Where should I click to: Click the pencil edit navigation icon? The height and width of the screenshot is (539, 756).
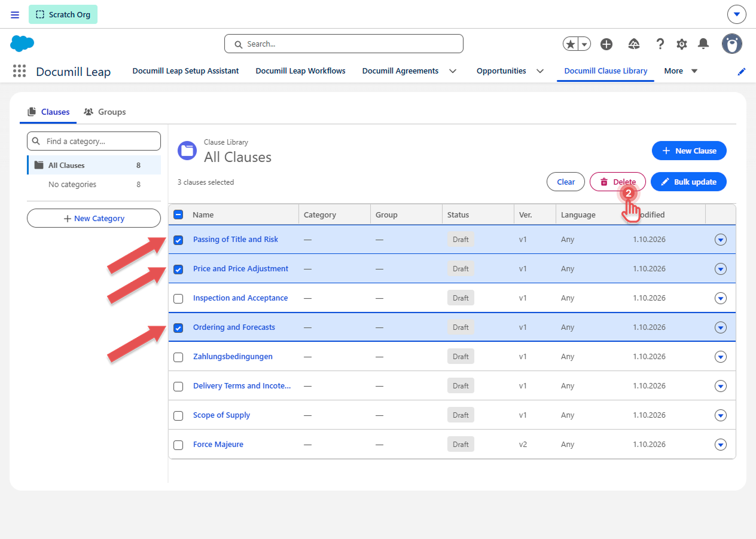coord(742,71)
